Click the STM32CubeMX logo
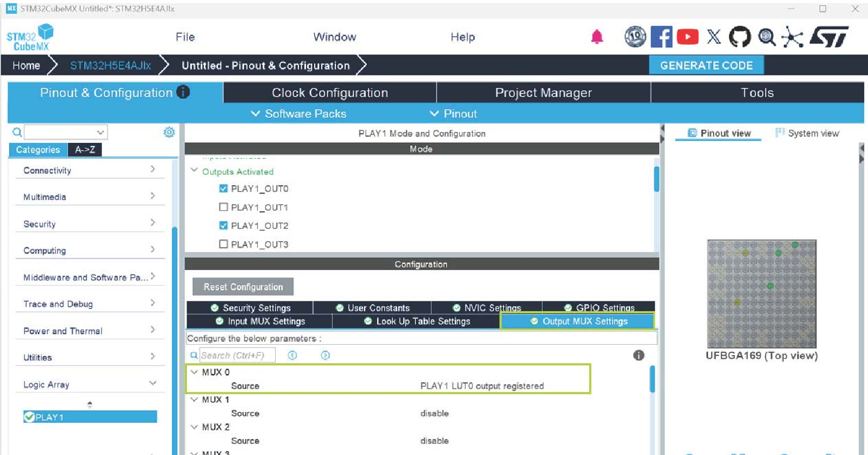This screenshot has width=868, height=455. (x=30, y=37)
